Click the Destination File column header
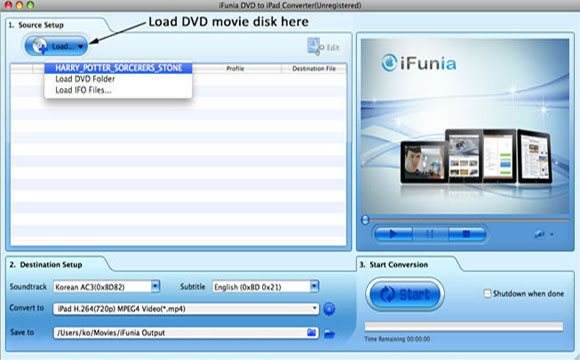This screenshot has width=580, height=360. point(314,68)
